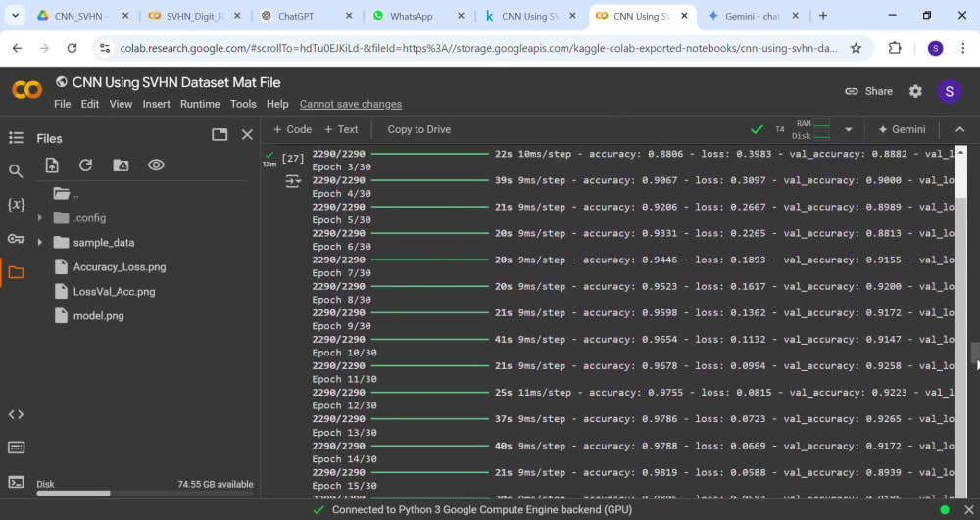
Task: Open the Help menu
Action: point(277,104)
